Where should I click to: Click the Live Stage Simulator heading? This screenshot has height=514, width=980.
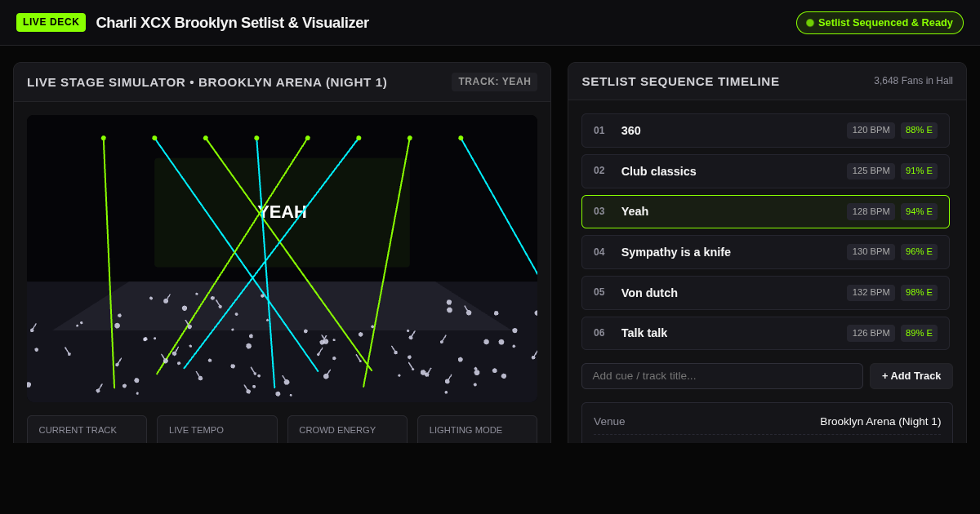207,82
